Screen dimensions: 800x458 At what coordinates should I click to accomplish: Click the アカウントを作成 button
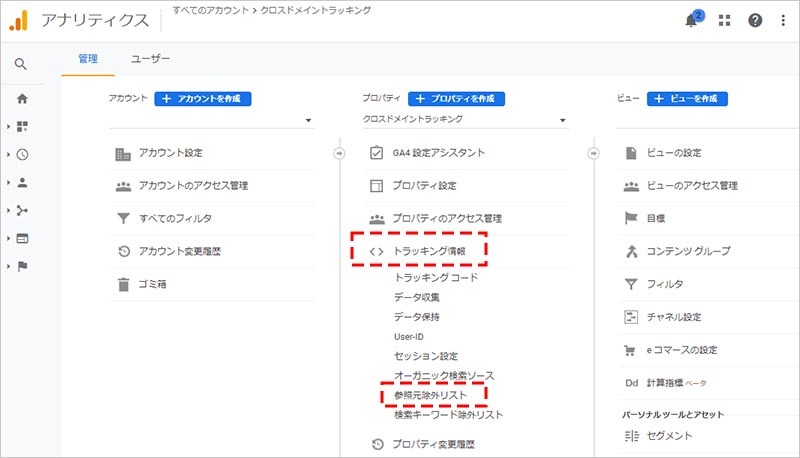(202, 99)
